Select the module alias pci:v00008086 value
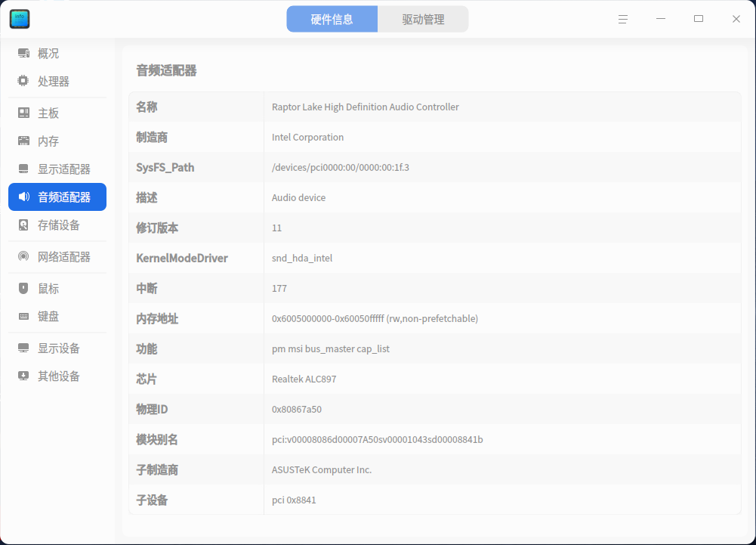 click(378, 440)
